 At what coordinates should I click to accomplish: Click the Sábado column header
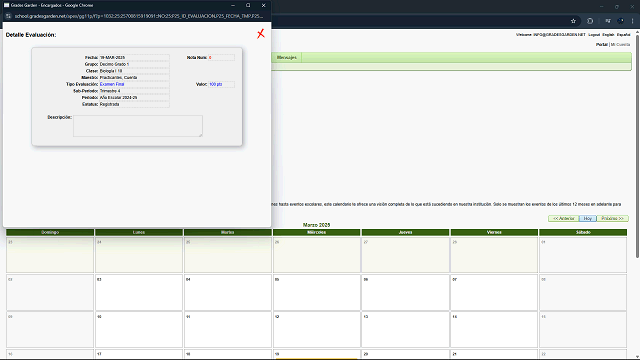click(x=583, y=232)
